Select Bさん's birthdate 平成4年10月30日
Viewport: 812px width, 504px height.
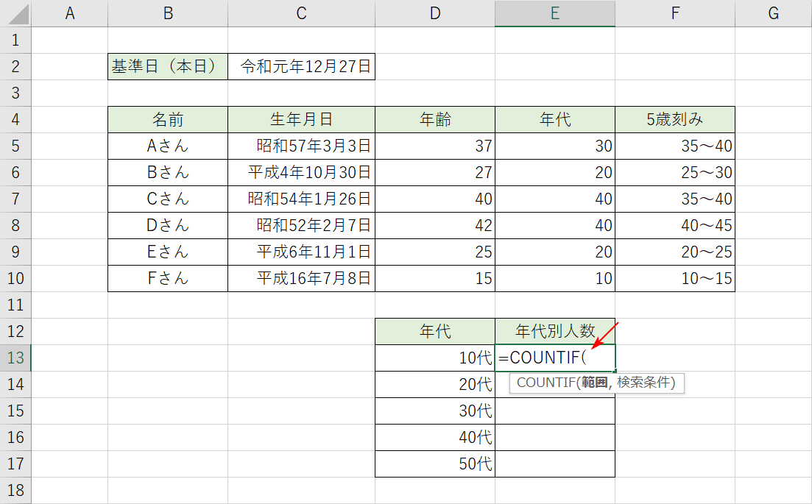point(301,172)
